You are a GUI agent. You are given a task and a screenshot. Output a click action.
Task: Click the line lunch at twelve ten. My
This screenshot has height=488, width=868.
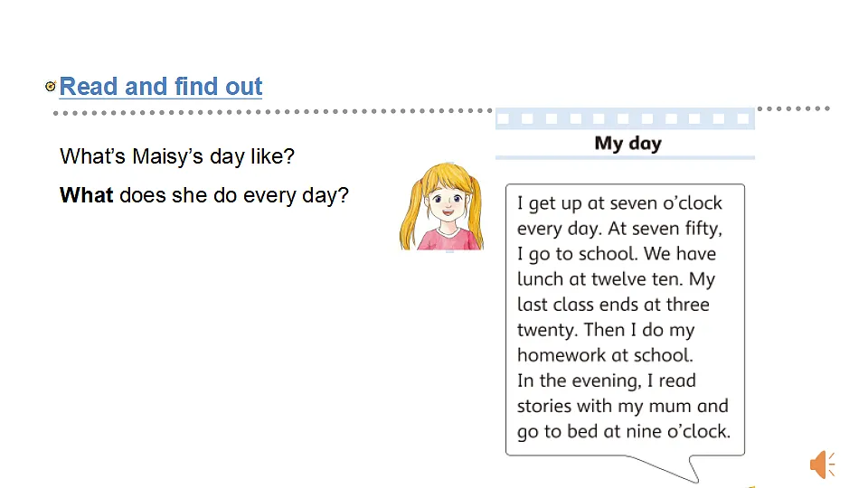tap(616, 280)
